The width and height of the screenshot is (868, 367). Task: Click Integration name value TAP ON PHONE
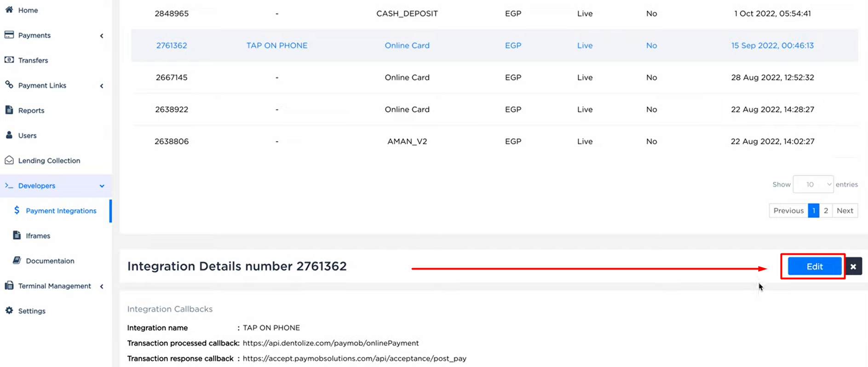271,328
